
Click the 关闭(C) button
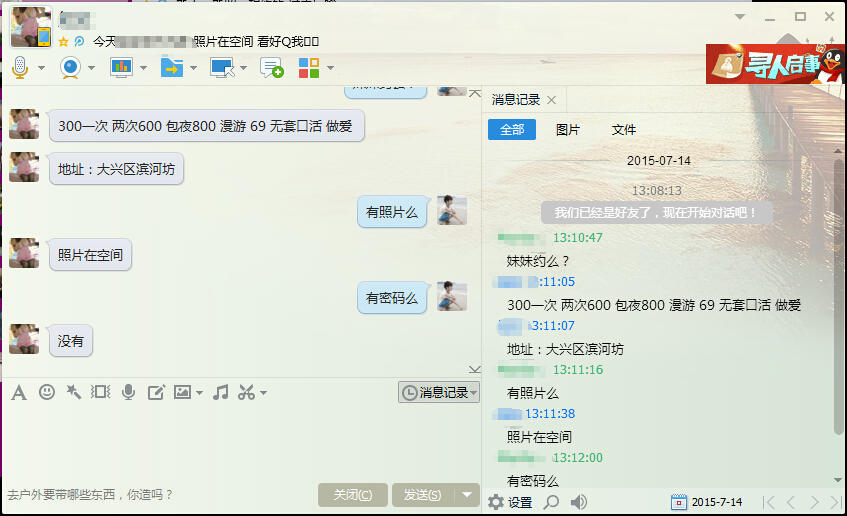point(353,494)
